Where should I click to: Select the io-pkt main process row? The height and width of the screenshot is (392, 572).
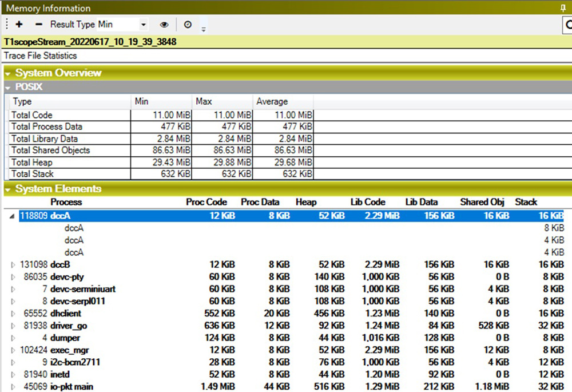71,387
